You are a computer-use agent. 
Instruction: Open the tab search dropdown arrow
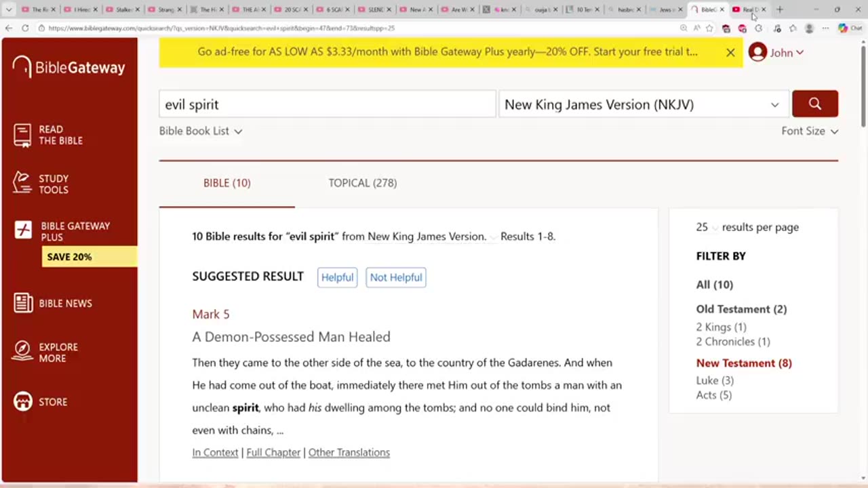9,9
